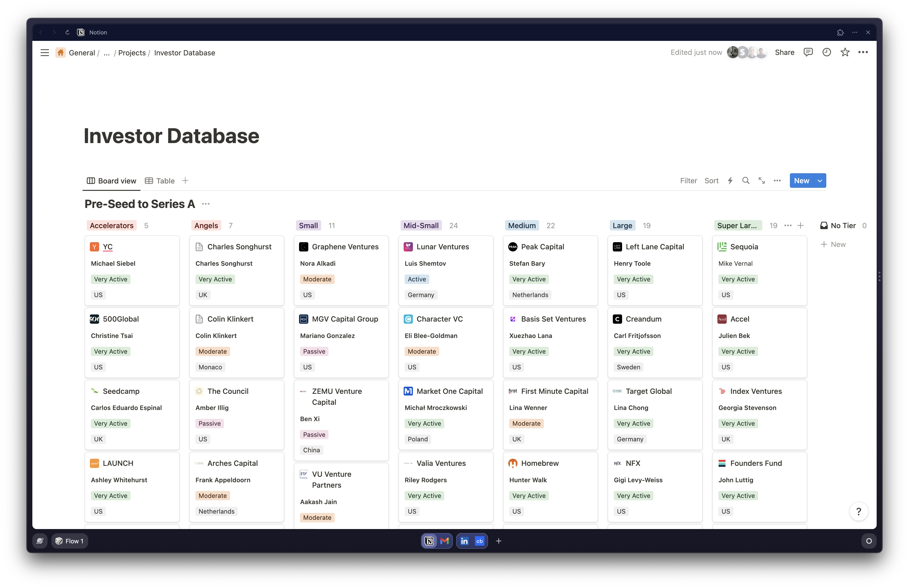Select the Board view tab
Viewport: 909px width, 588px height.
coord(111,181)
